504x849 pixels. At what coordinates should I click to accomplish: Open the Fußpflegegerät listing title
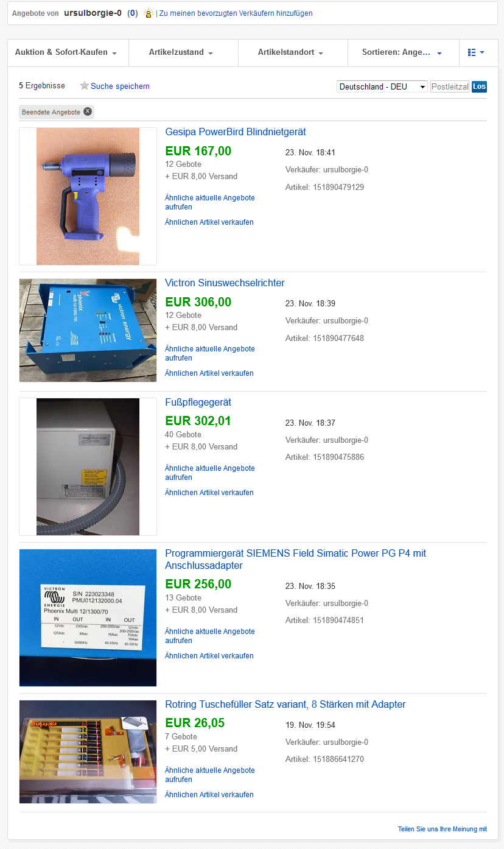coord(198,403)
